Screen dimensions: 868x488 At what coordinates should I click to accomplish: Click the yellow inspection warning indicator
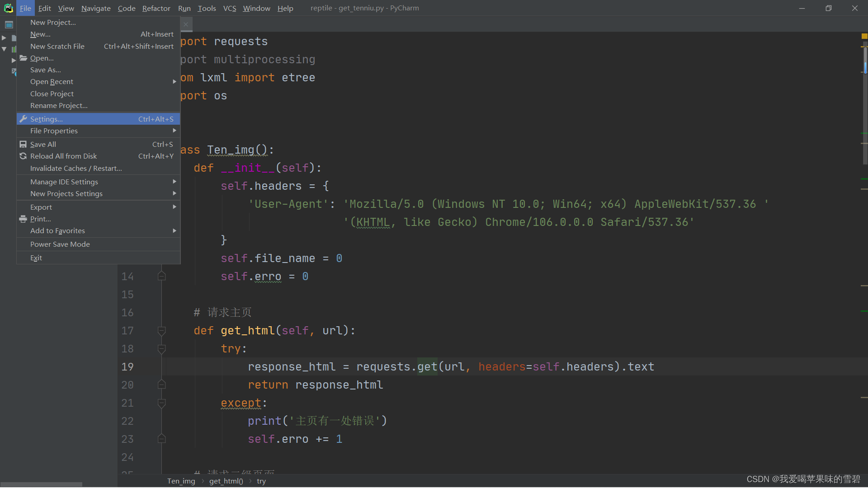(x=864, y=36)
